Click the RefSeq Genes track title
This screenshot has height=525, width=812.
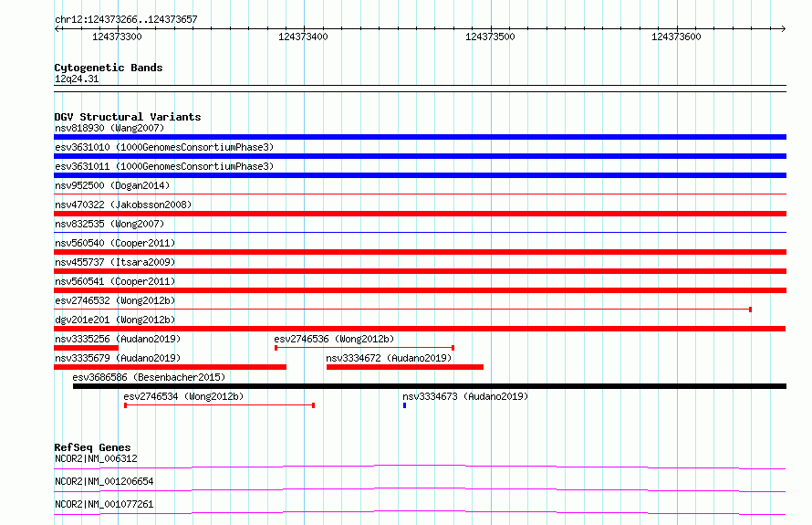pyautogui.click(x=92, y=447)
